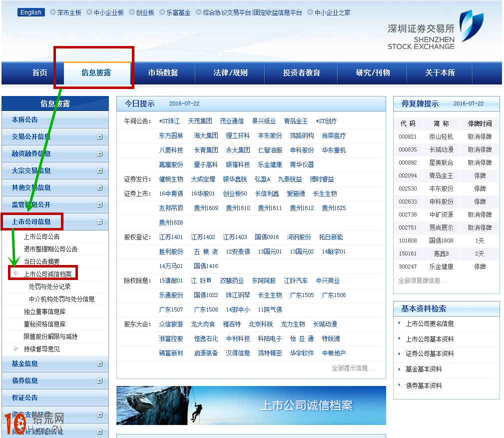Open 全部提示信息 link

click(354, 368)
